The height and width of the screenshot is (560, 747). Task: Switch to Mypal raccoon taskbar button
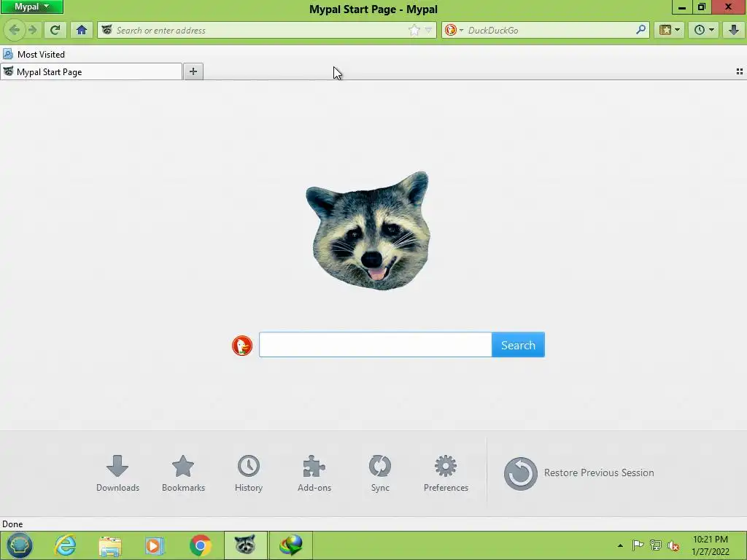(x=245, y=545)
